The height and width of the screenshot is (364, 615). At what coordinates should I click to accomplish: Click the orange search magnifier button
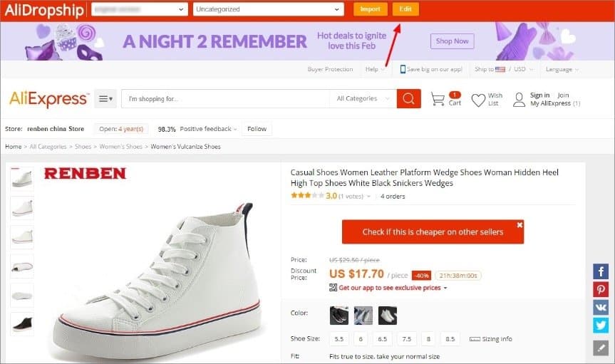tap(408, 99)
